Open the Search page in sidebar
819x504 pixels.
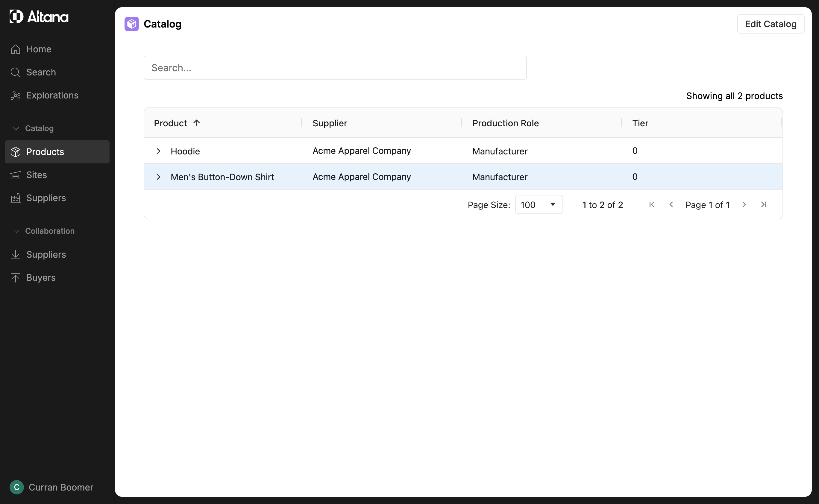click(x=41, y=72)
